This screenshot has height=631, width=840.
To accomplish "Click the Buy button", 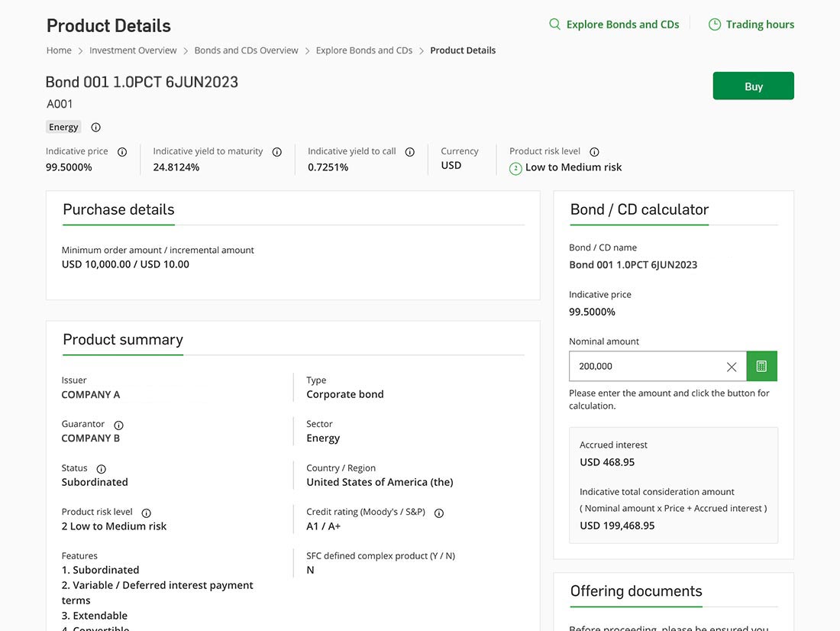I will click(x=753, y=86).
